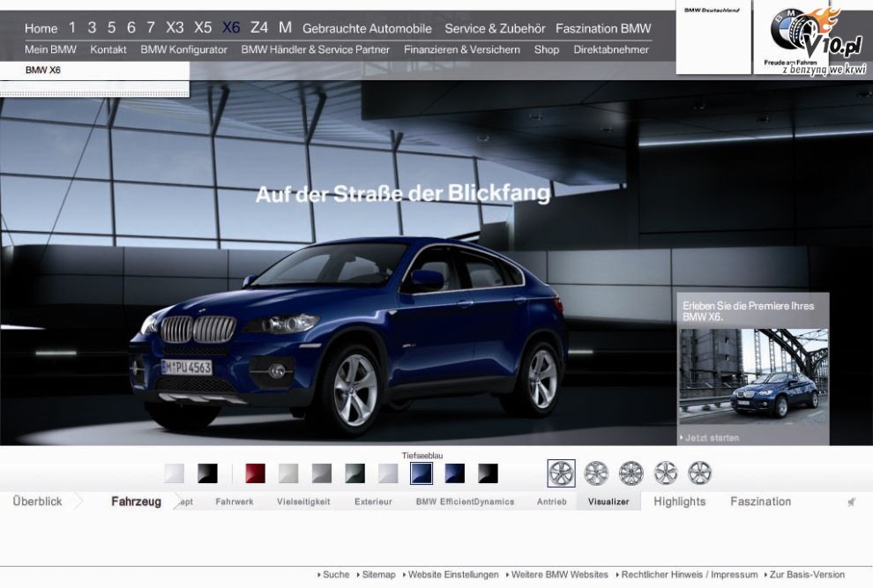The width and height of the screenshot is (873, 588).
Task: Pick the dark green-gray paint swatch
Action: 355,473
